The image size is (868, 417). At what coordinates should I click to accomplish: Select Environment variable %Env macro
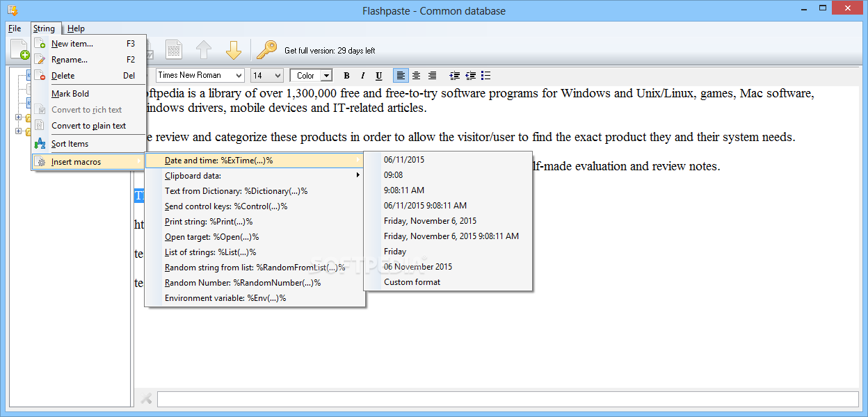coord(255,298)
